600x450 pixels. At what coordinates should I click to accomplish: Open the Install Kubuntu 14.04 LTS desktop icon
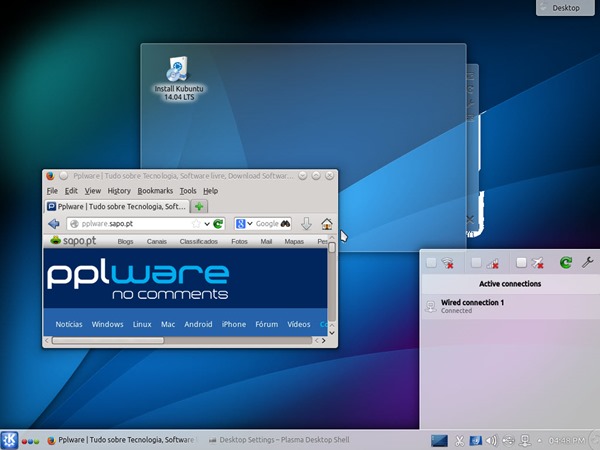179,78
